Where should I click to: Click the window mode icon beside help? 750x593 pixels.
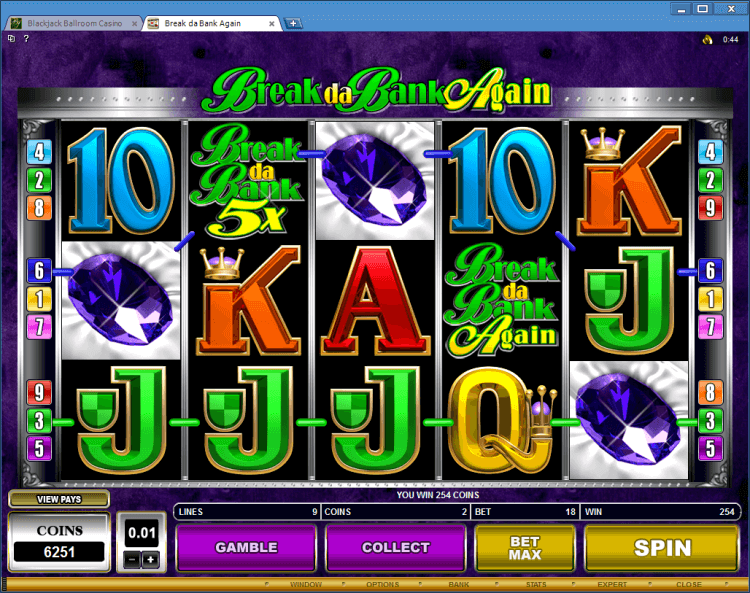tap(11, 39)
